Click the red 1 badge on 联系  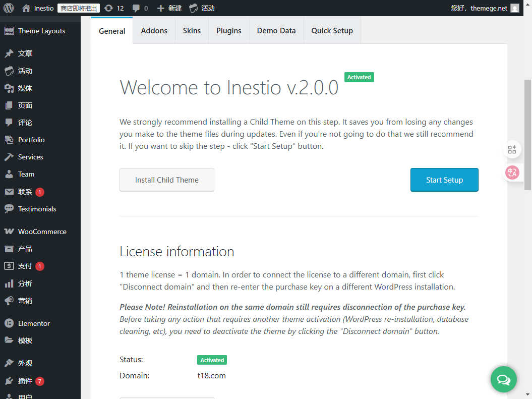click(40, 192)
